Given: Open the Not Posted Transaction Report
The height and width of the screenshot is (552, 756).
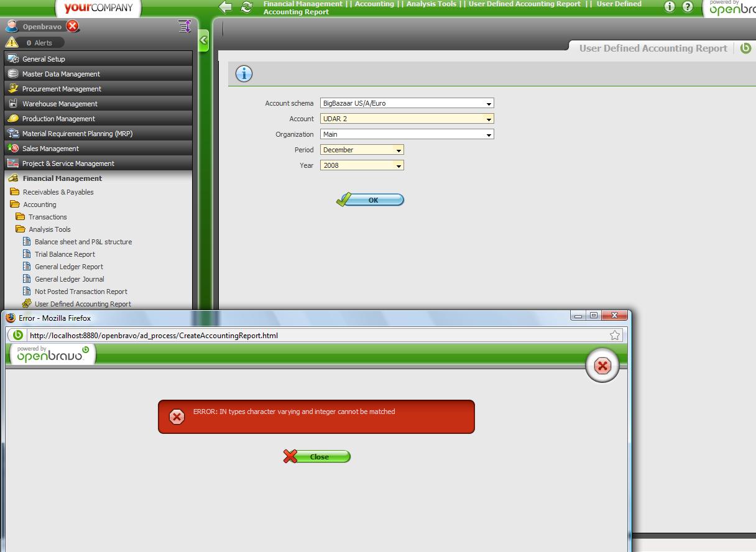Looking at the screenshot, I should 81,292.
